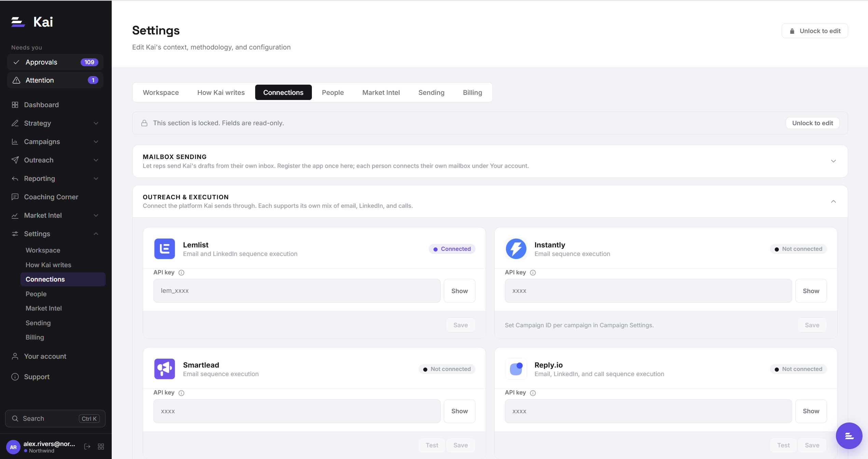The width and height of the screenshot is (868, 459).
Task: Click the Reply.io logo icon
Action: click(516, 369)
